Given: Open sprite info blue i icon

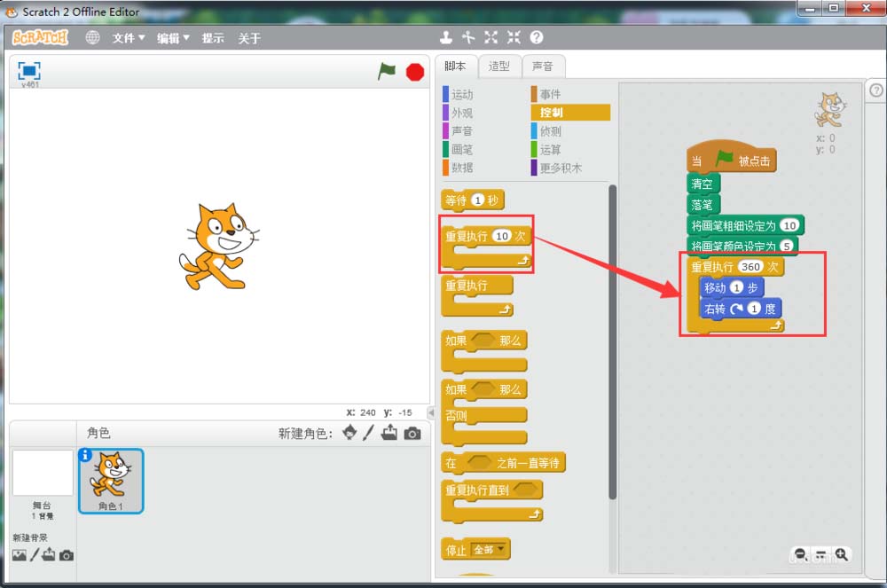Looking at the screenshot, I should tap(85, 455).
